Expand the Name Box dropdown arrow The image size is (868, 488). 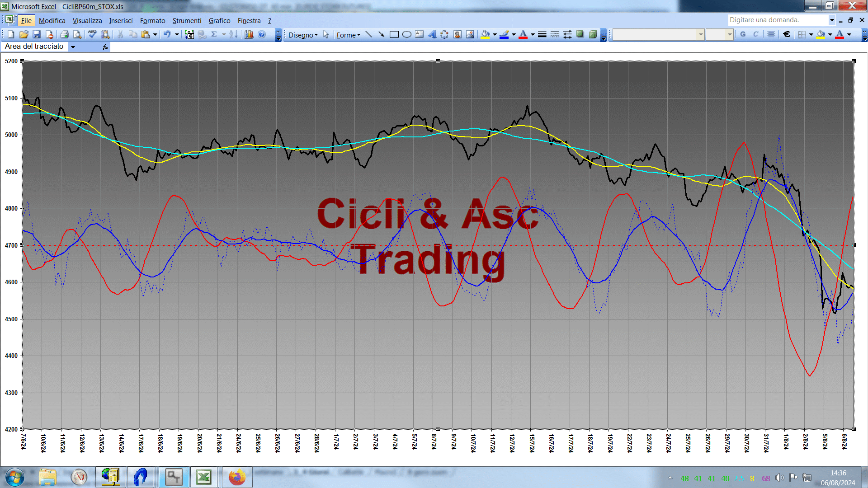[73, 47]
